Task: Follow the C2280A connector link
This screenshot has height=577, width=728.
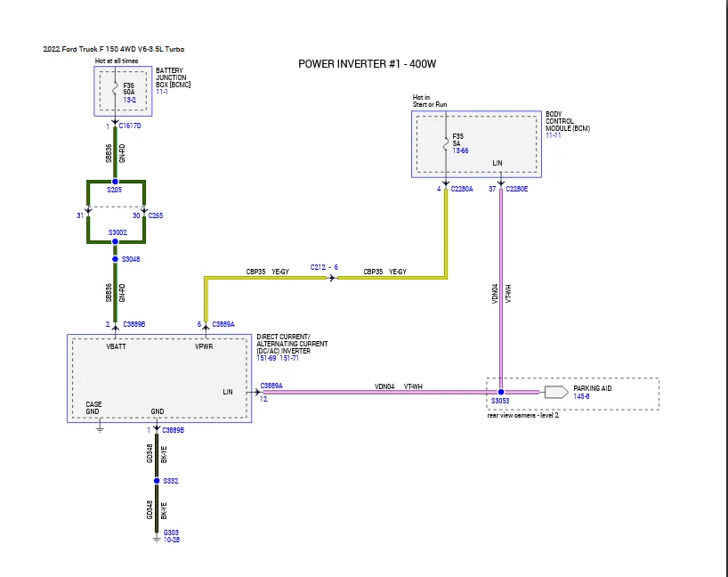Action: click(462, 189)
